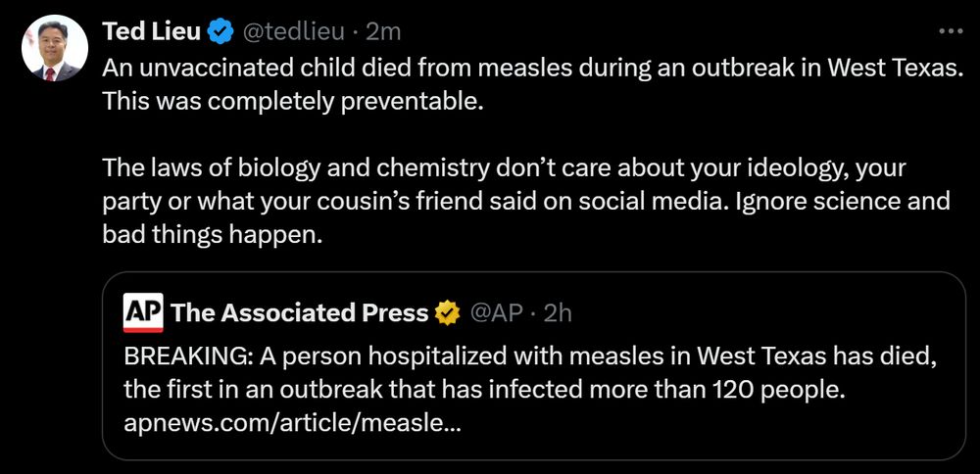This screenshot has width=980, height=474.
Task: Click the 'party or what your cousin's friend' line
Action: (526, 202)
